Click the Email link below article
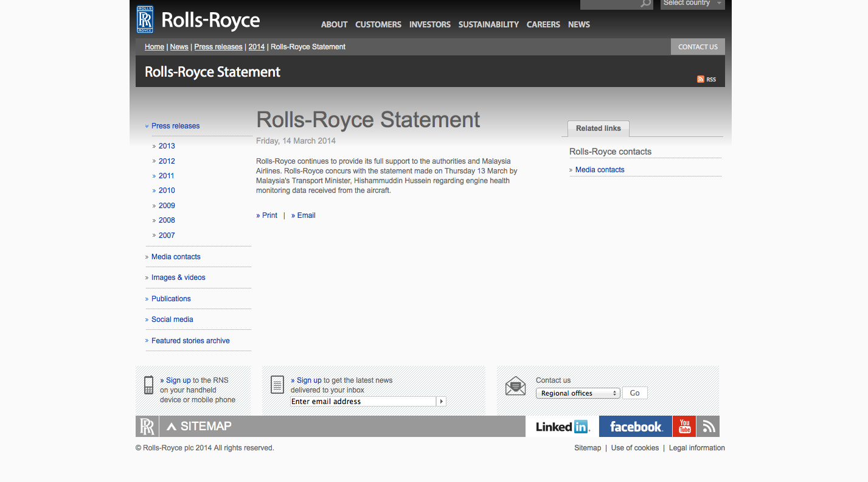Image resolution: width=868 pixels, height=482 pixels. (x=304, y=215)
